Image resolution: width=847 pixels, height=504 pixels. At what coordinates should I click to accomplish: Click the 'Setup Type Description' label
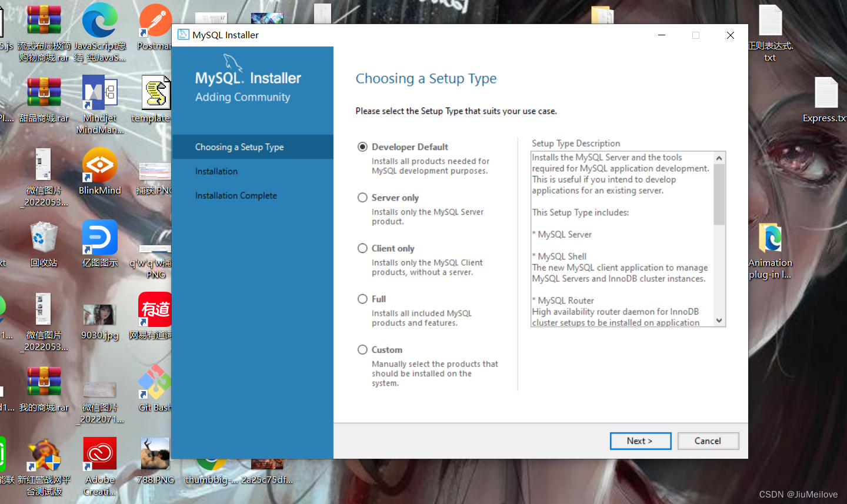pyautogui.click(x=576, y=143)
